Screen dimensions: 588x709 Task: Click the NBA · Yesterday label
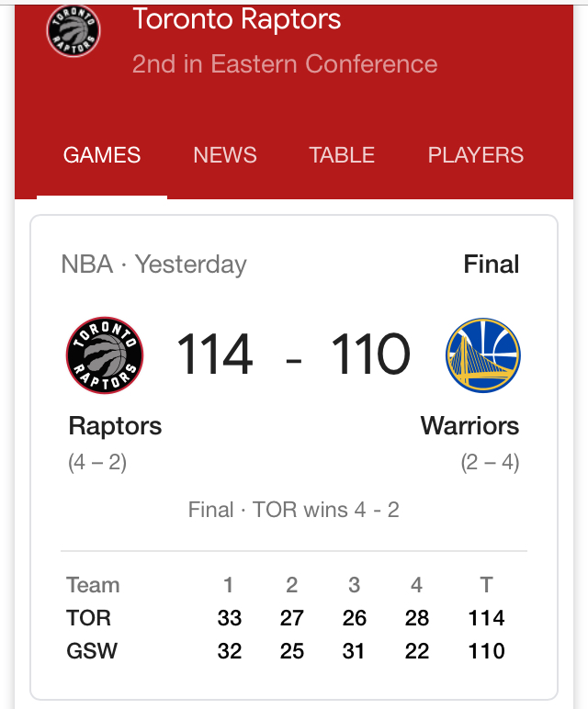pos(154,264)
